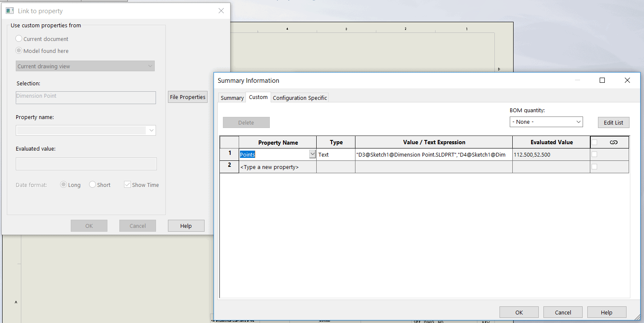Viewport: 644px width, 323px height.
Task: Open the Configuration Specific tab
Action: coord(300,98)
